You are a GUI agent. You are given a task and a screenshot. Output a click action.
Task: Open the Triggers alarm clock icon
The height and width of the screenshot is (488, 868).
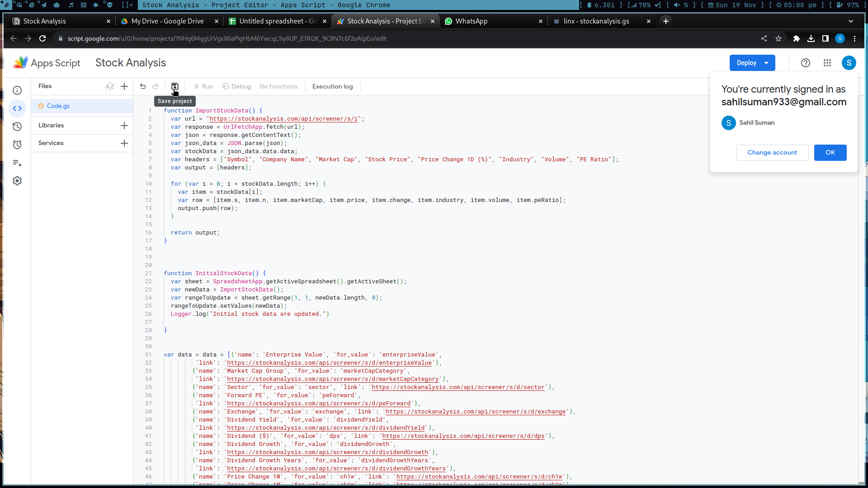click(17, 145)
